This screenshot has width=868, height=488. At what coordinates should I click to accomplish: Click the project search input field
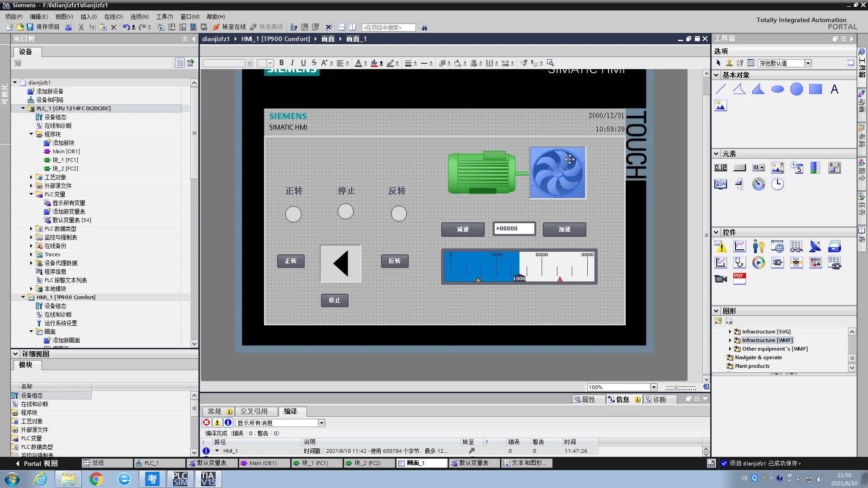tap(388, 28)
